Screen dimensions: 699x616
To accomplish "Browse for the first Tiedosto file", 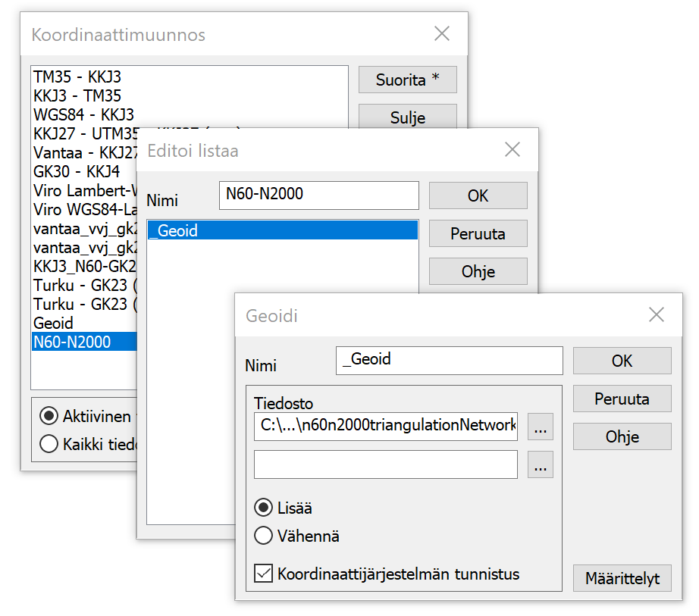I will coord(540,427).
